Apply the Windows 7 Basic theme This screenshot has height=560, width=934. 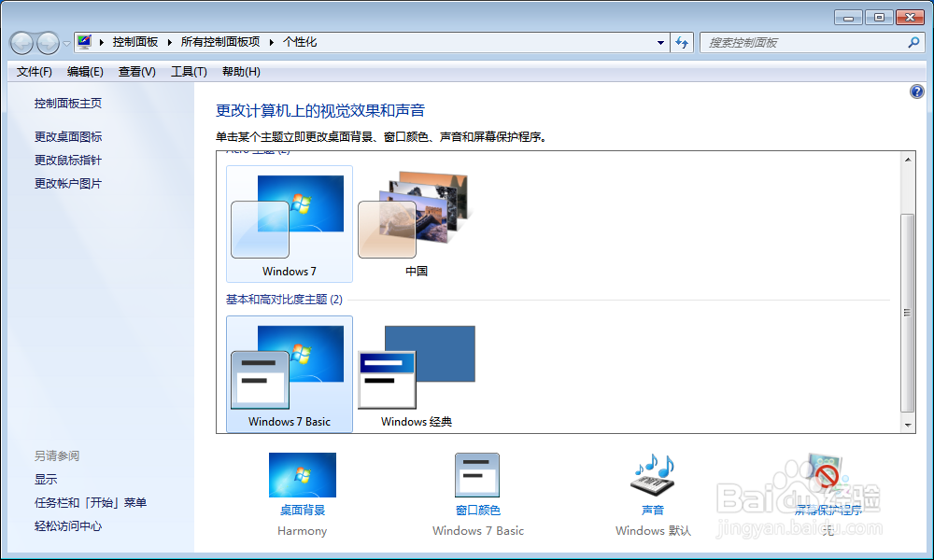[290, 373]
